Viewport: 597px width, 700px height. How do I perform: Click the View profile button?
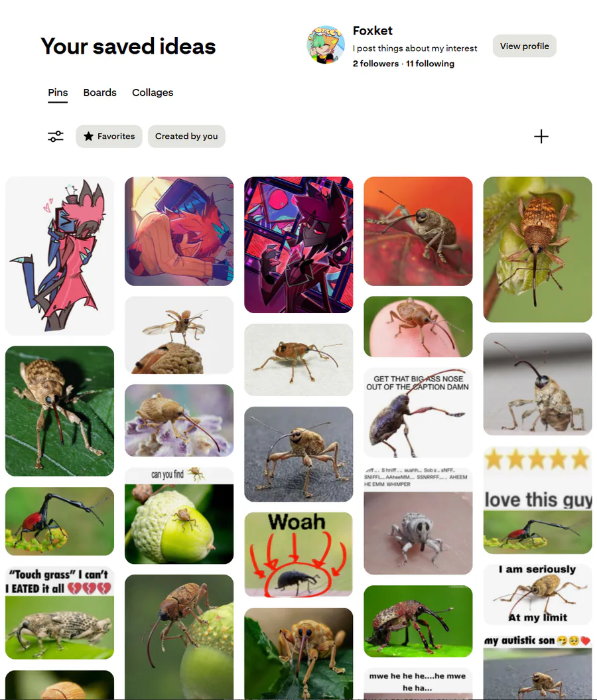(524, 46)
